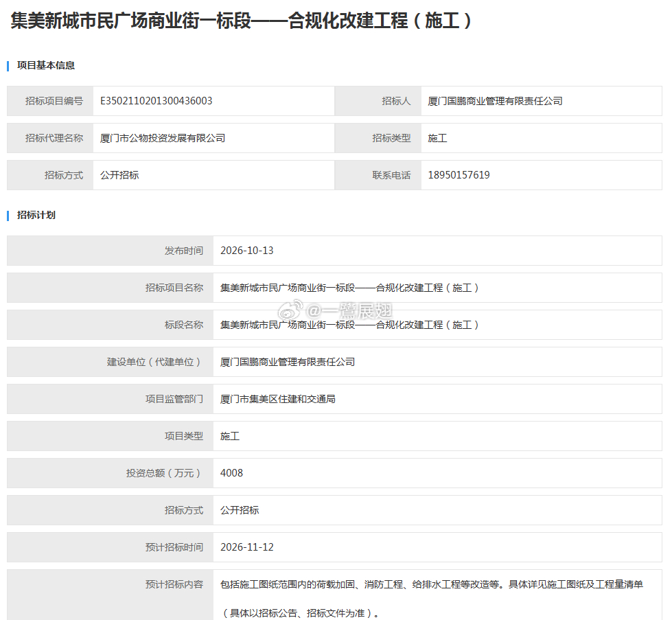The height and width of the screenshot is (620, 672).
Task: Click 公开招标 in the 招标计划 table
Action: pyautogui.click(x=240, y=510)
